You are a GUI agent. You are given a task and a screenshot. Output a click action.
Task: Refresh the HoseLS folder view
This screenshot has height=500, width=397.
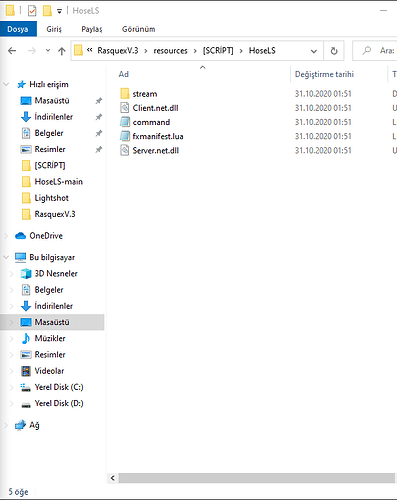(334, 51)
